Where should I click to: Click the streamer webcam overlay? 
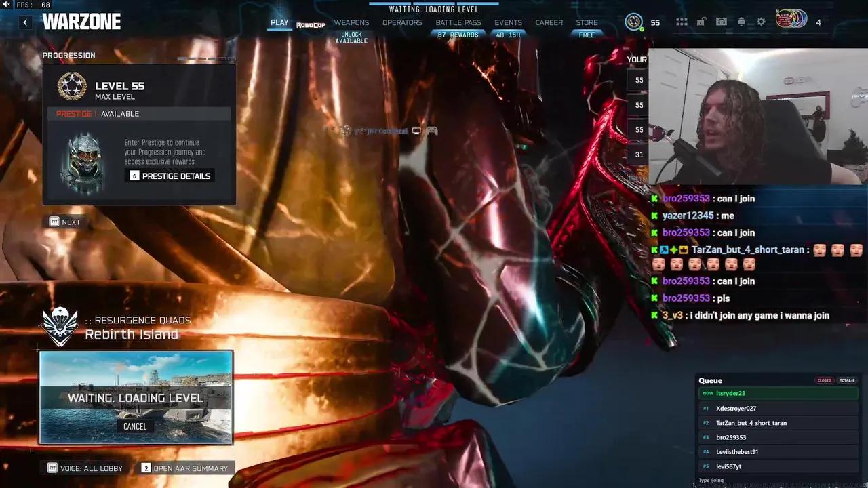pos(757,117)
